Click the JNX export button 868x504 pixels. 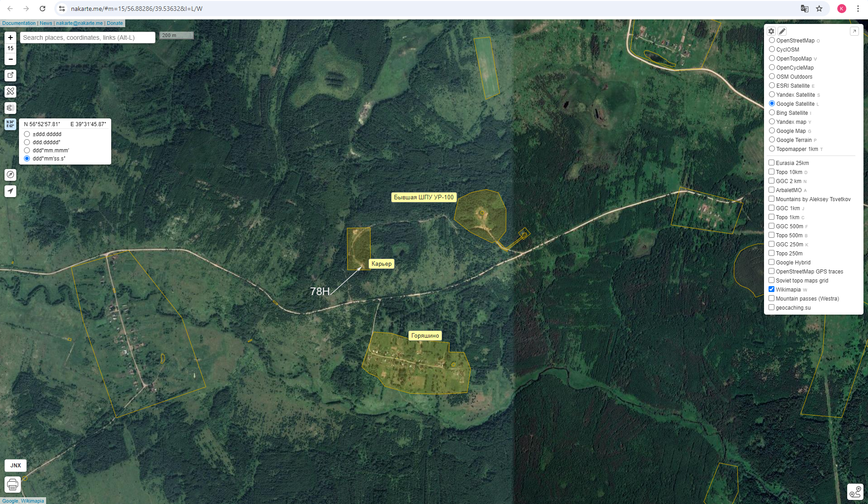pos(15,465)
